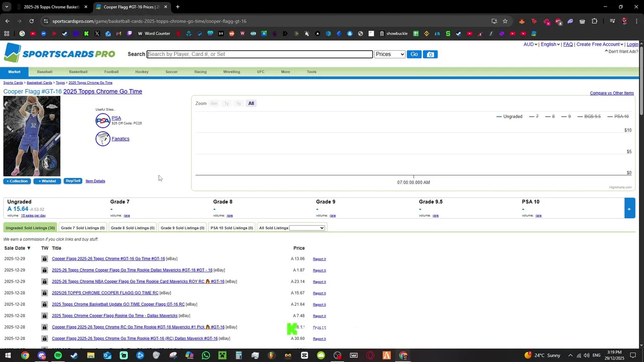Click the Cooper Flagg card thumbnail
This screenshot has width=644, height=362.
(x=32, y=136)
